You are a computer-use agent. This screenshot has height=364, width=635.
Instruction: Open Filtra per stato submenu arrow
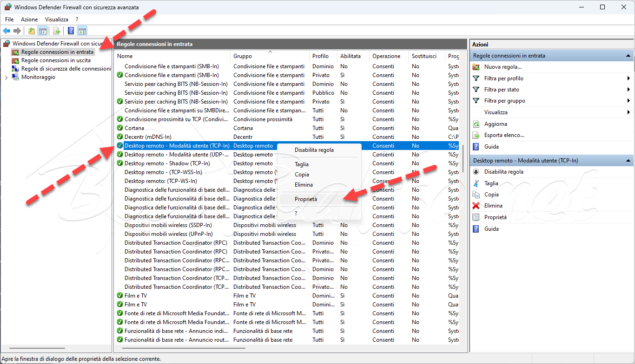(628, 90)
